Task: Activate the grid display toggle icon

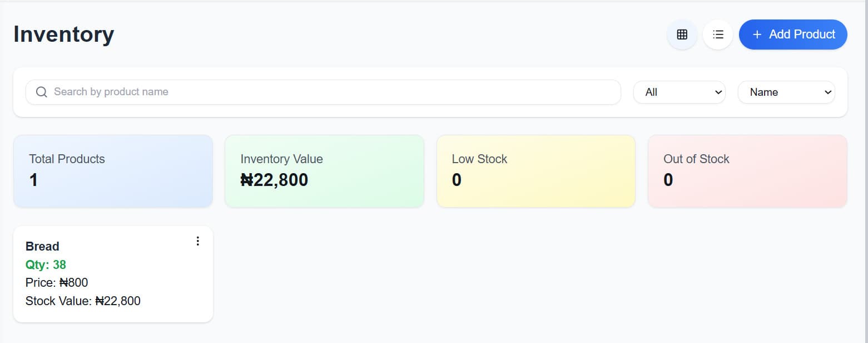Action: click(682, 34)
